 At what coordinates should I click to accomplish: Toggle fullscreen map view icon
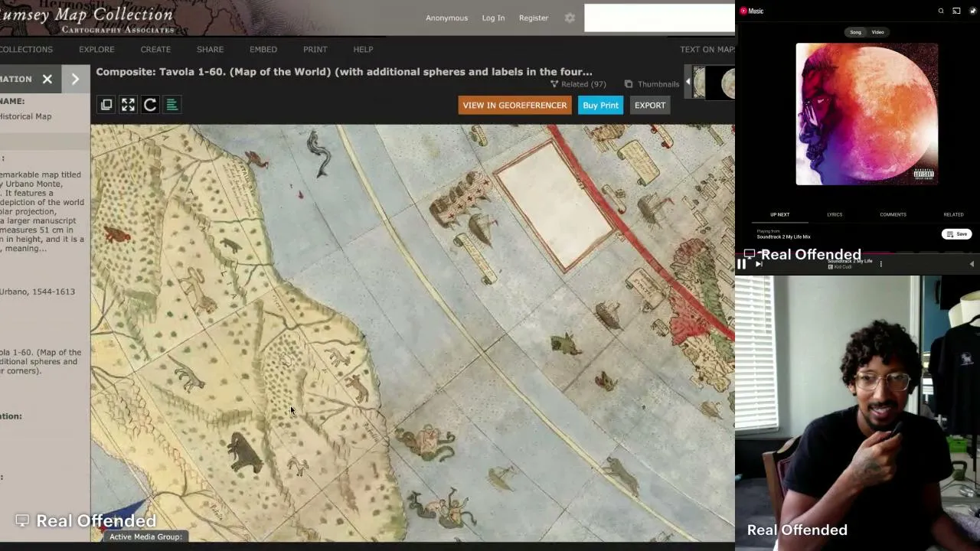(128, 105)
